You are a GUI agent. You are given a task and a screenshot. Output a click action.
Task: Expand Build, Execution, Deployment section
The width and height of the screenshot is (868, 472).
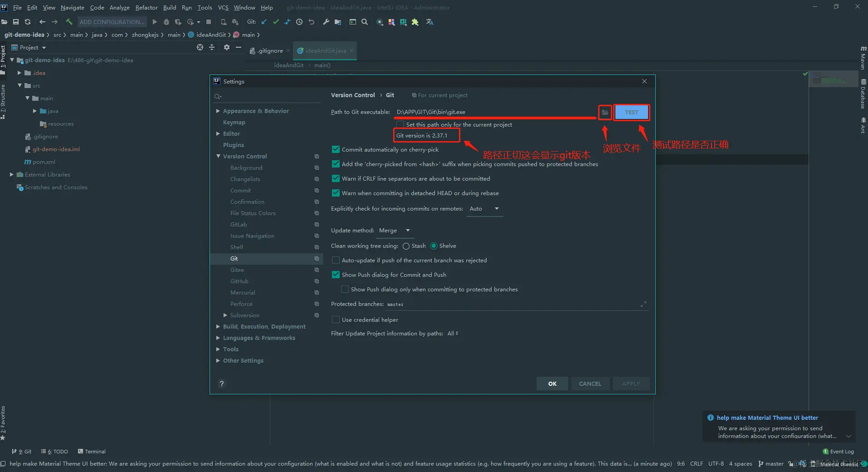click(x=218, y=326)
